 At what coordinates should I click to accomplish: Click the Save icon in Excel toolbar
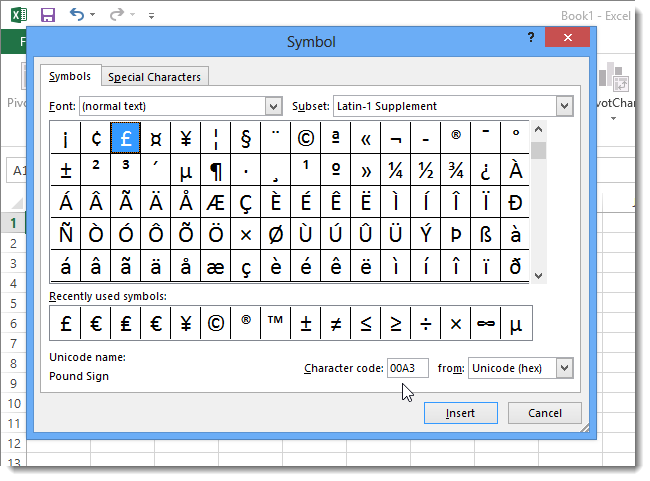(x=48, y=15)
